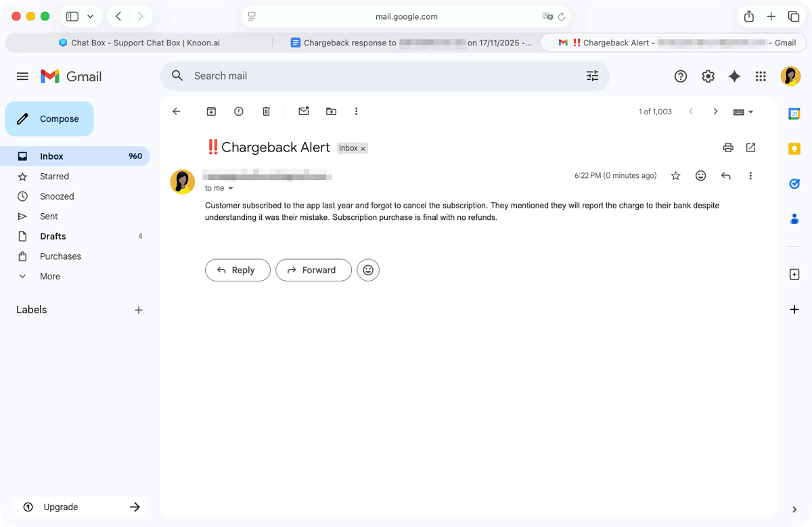Remove the Inbox label from this email

tap(363, 148)
